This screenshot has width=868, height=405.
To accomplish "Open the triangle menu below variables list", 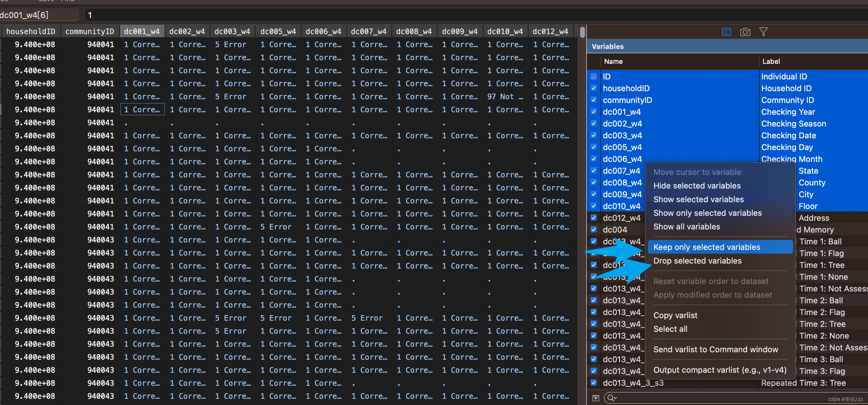I will [596, 398].
